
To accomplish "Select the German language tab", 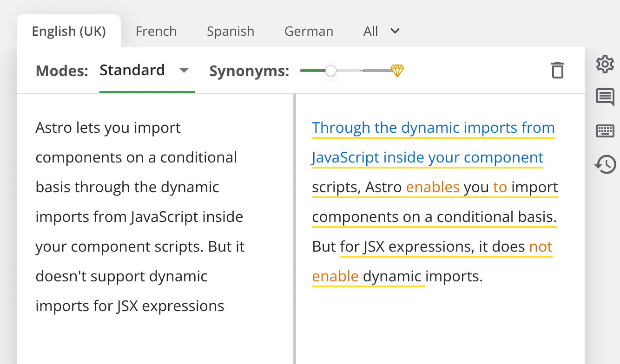I will (x=309, y=31).
